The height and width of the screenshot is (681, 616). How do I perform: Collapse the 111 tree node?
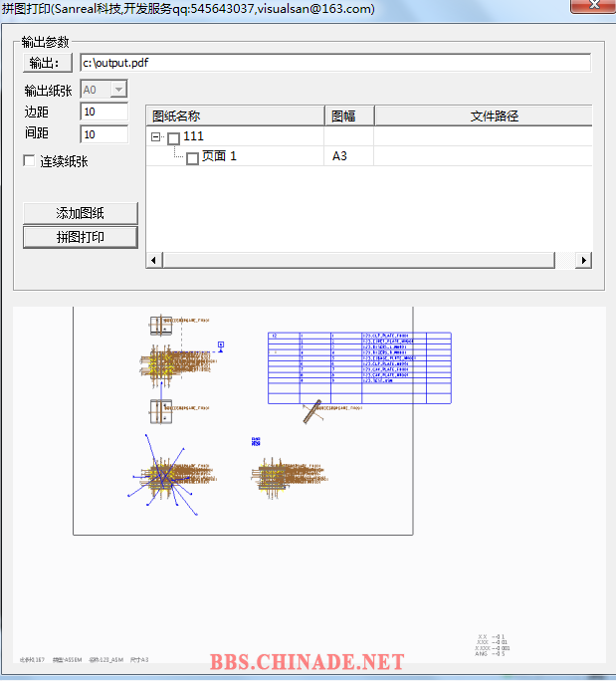(155, 136)
